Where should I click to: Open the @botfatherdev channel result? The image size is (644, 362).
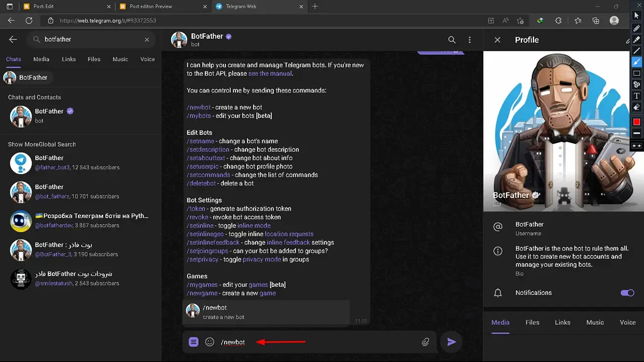click(80, 220)
